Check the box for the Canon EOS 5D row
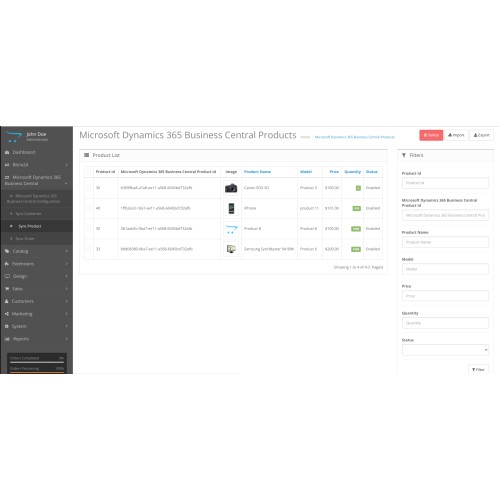This screenshot has height=500, width=500. [89, 188]
